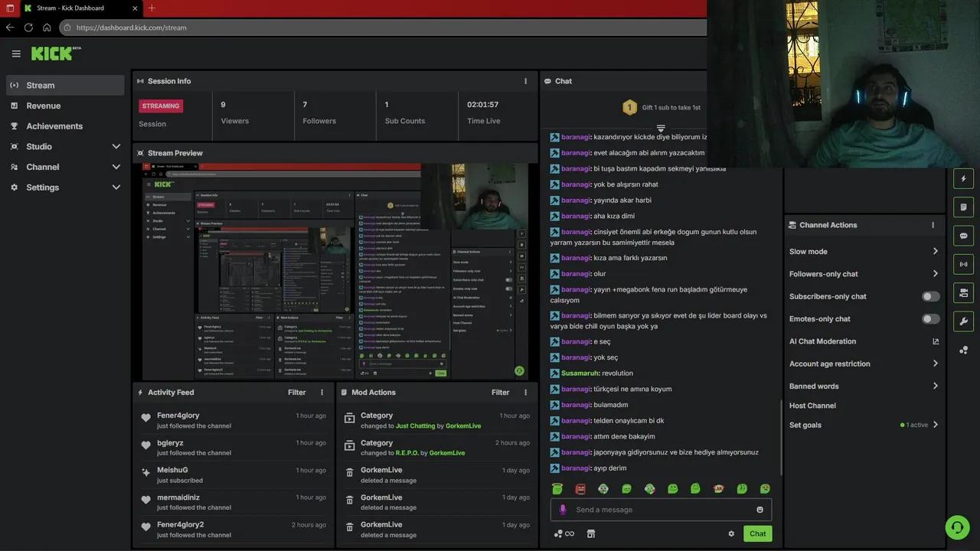The image size is (980, 551).
Task: Open chat settings gear icon
Action: pos(731,533)
